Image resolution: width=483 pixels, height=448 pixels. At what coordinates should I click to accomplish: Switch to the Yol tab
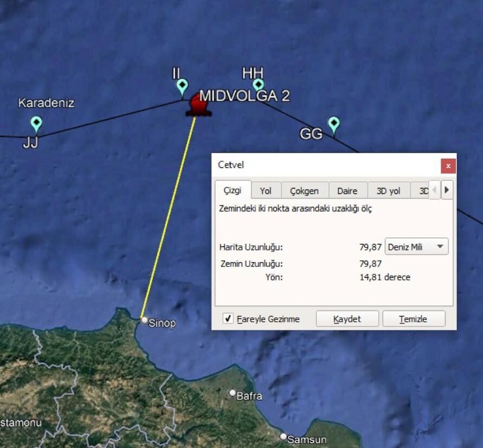point(266,191)
